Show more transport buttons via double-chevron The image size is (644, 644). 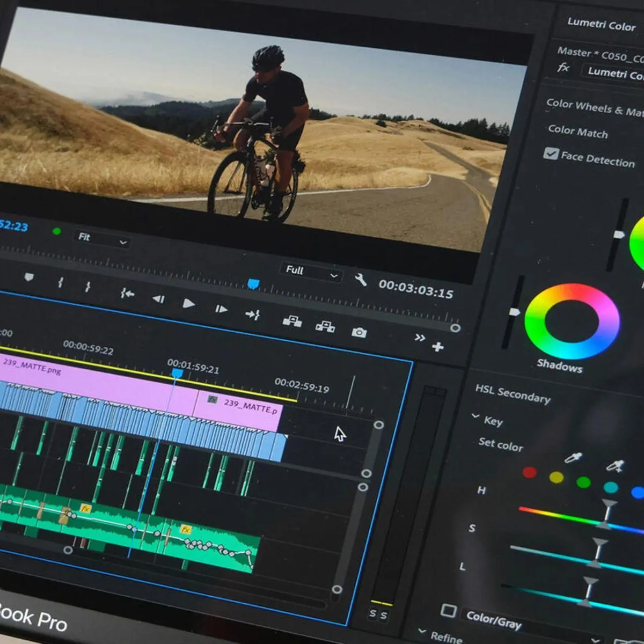point(420,338)
